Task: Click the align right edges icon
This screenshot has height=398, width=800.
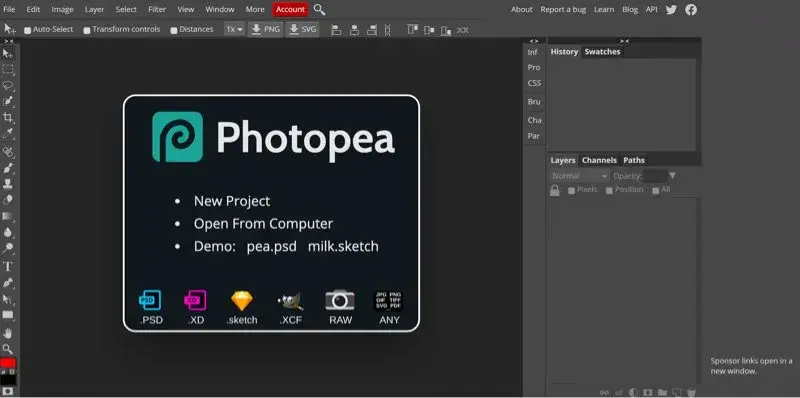Action: (372, 30)
